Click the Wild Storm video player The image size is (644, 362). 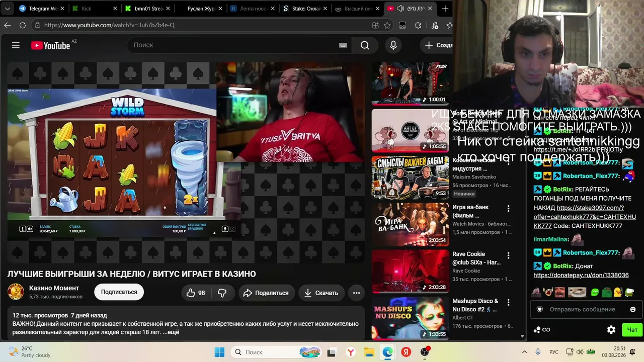pyautogui.click(x=186, y=162)
